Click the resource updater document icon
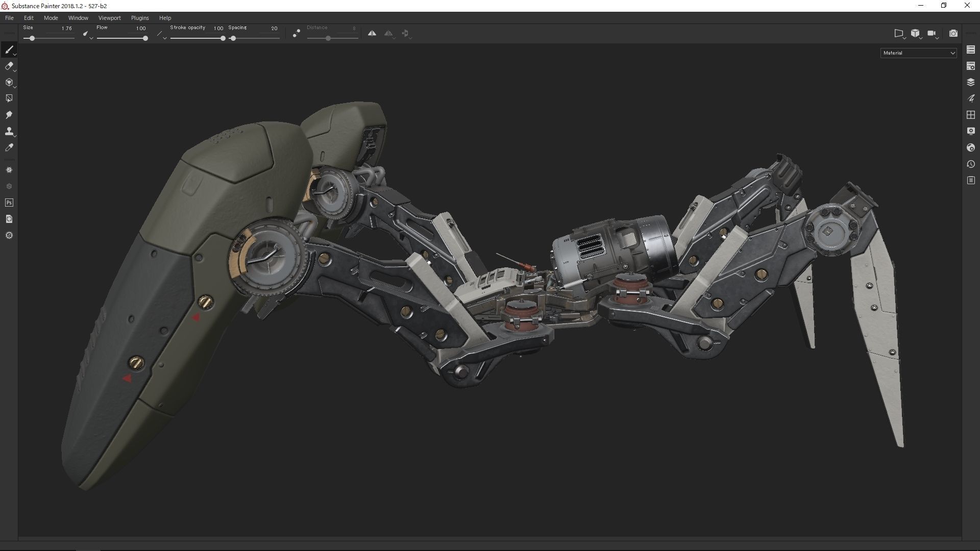980x551 pixels. (x=9, y=219)
